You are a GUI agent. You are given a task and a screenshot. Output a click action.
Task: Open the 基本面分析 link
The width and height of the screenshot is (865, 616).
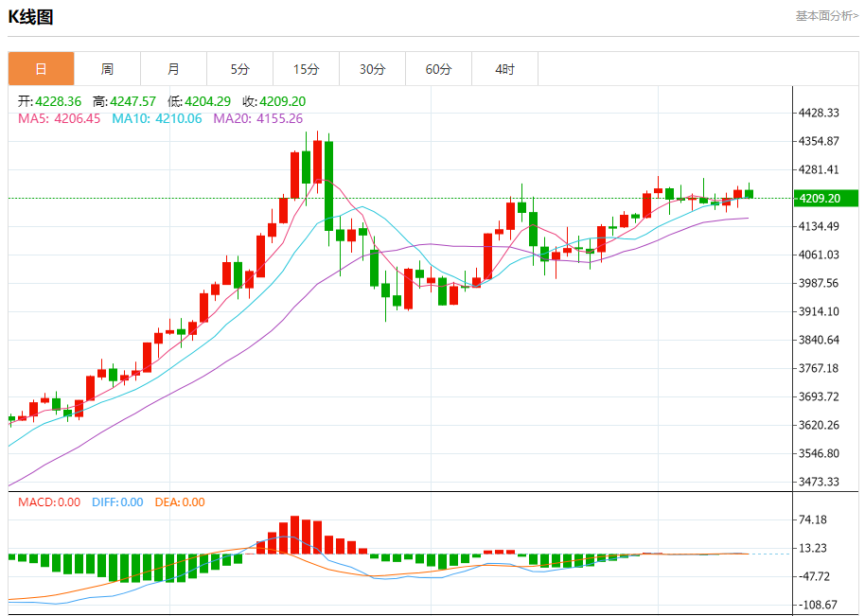pyautogui.click(x=826, y=16)
